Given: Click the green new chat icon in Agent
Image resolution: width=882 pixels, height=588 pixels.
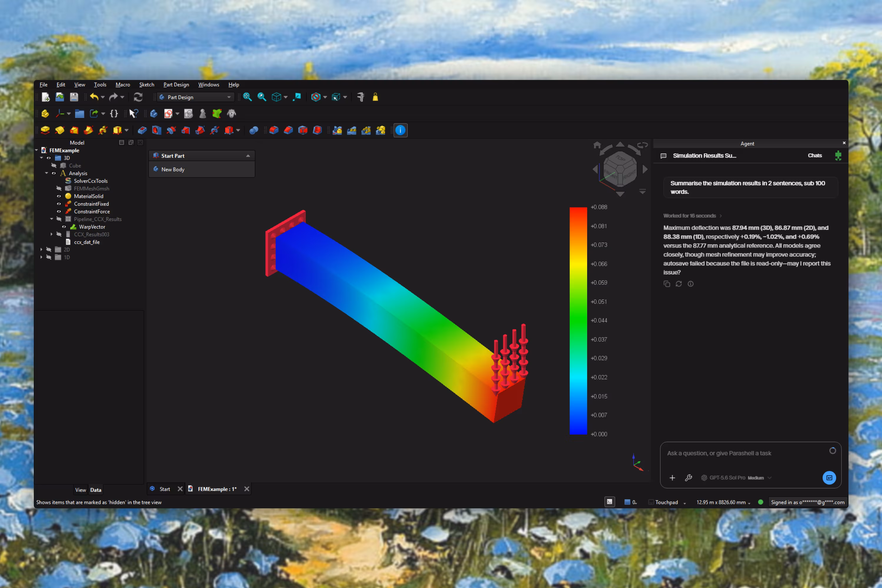Looking at the screenshot, I should tap(838, 156).
